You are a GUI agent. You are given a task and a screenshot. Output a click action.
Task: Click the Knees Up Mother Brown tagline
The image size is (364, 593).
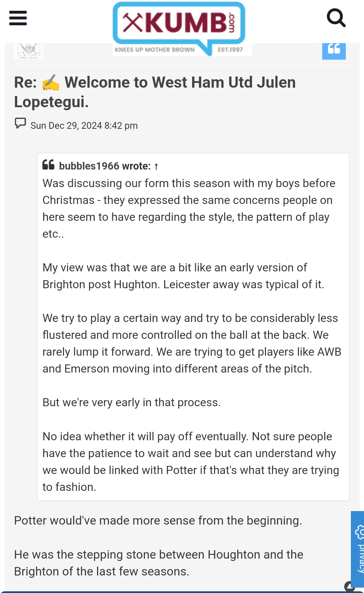(155, 50)
